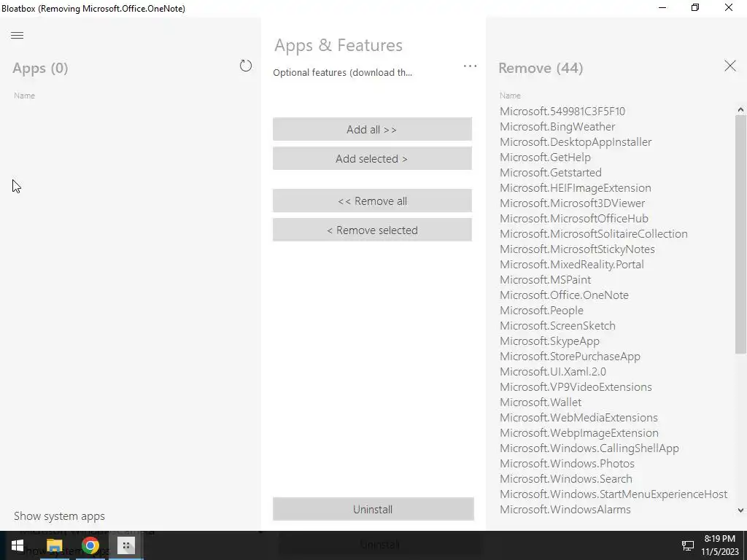Open the Windows Start menu
Screen dimensions: 747x560
(18, 545)
